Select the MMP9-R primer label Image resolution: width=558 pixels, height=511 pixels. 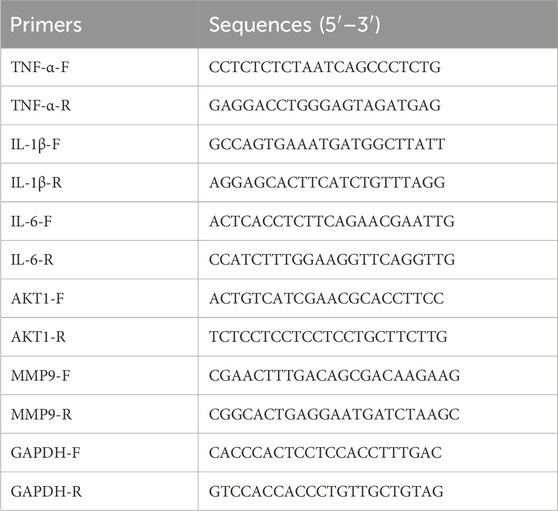[41, 414]
